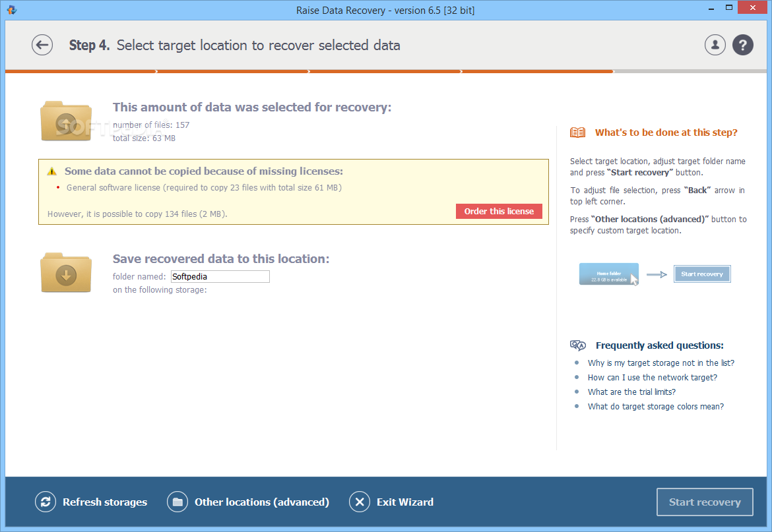Viewport: 772px width, 532px height.
Task: Click the 'Frequently asked questions:' heading
Action: 660,345
